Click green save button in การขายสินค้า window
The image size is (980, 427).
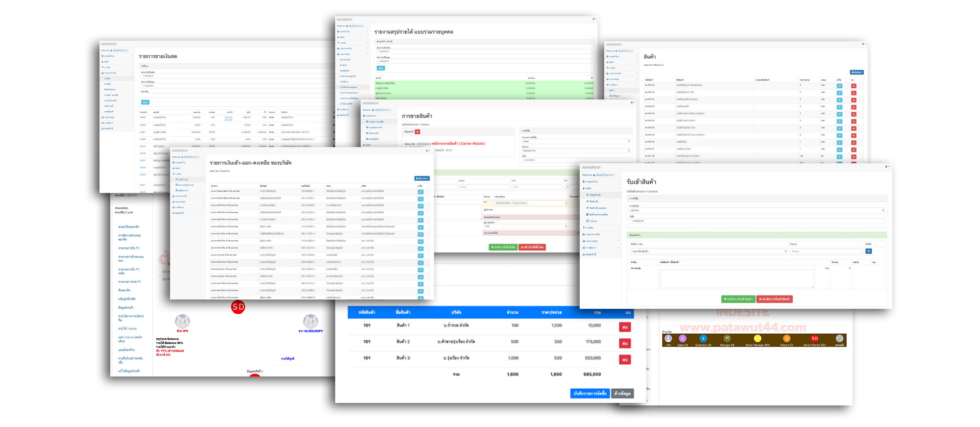[503, 247]
